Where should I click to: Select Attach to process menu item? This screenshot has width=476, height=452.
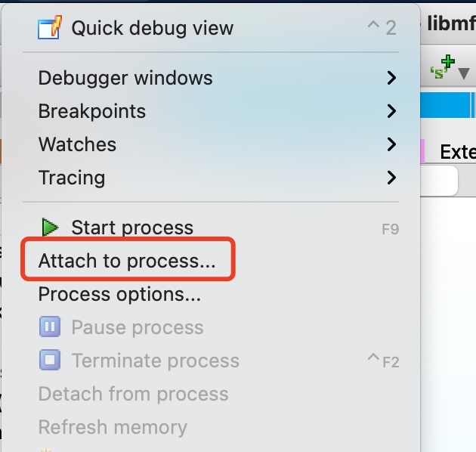click(x=127, y=261)
